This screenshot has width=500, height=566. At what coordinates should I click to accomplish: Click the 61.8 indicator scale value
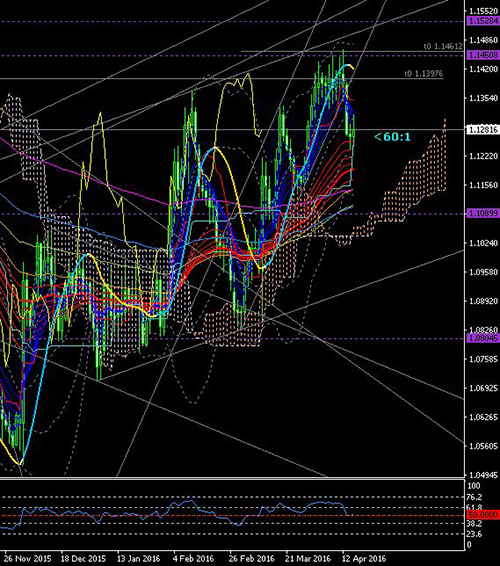pyautogui.click(x=474, y=508)
